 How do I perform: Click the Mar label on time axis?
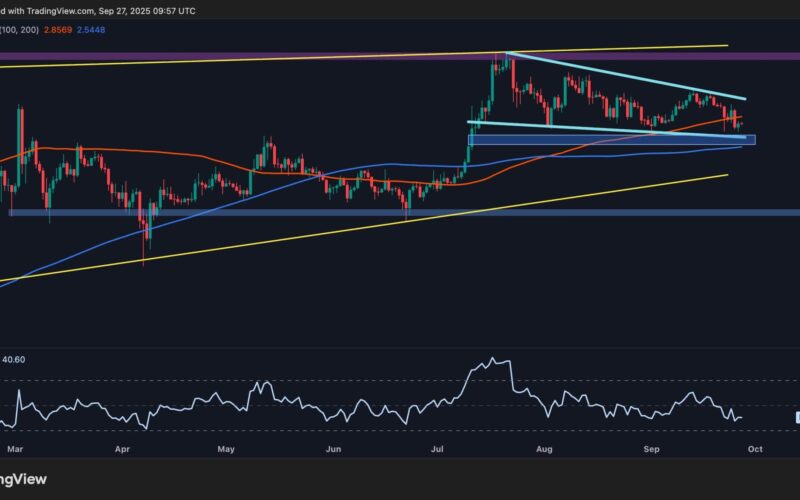pos(11,450)
